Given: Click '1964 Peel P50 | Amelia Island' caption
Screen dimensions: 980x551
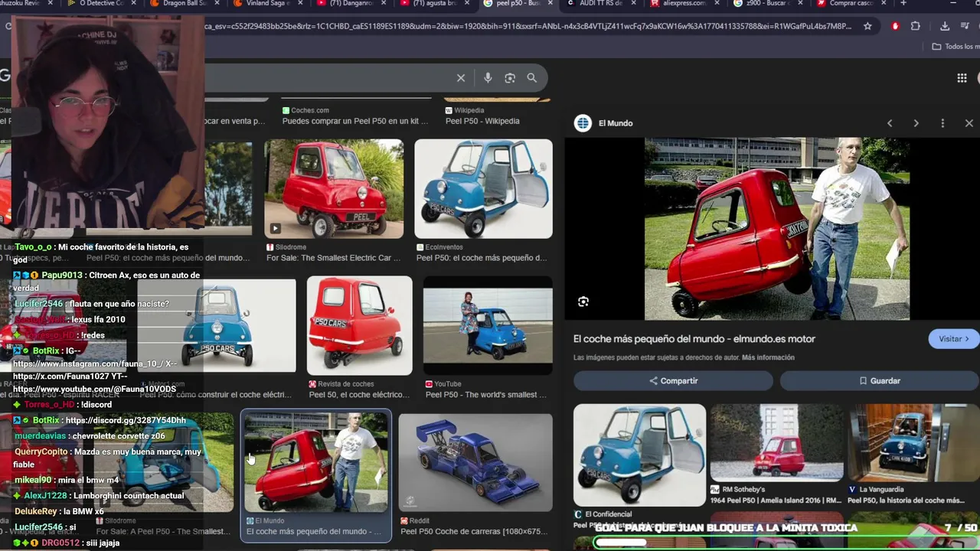Looking at the screenshot, I should tap(776, 500).
